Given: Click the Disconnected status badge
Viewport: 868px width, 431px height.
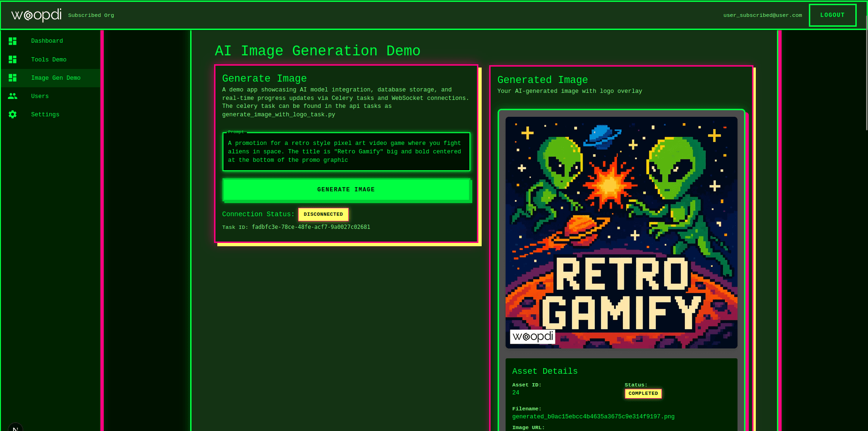Looking at the screenshot, I should [x=323, y=214].
